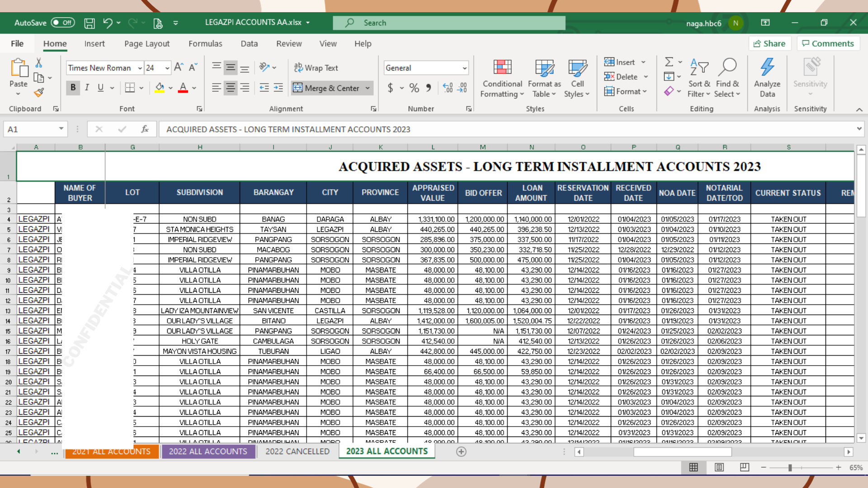Apply top align icon
The height and width of the screenshot is (488, 868).
(217, 67)
